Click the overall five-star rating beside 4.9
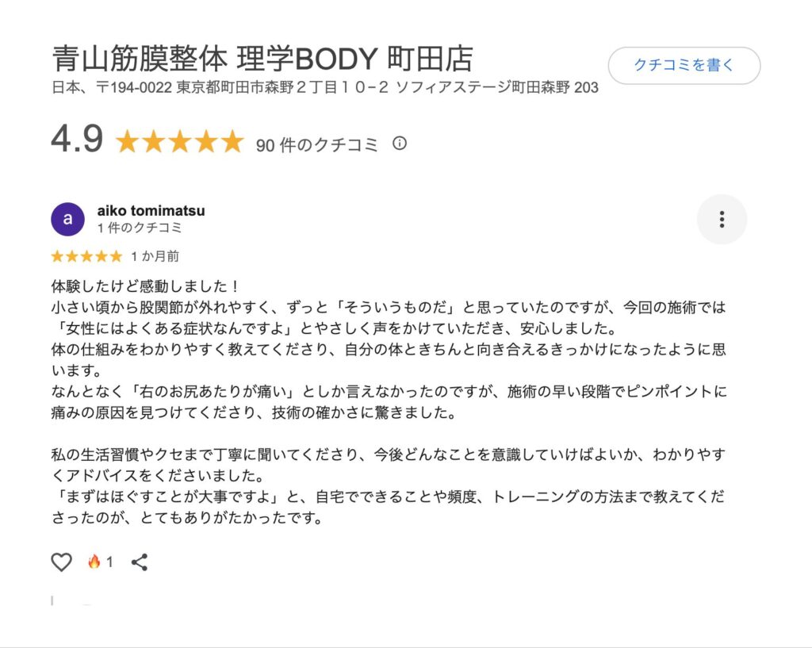 tap(179, 143)
